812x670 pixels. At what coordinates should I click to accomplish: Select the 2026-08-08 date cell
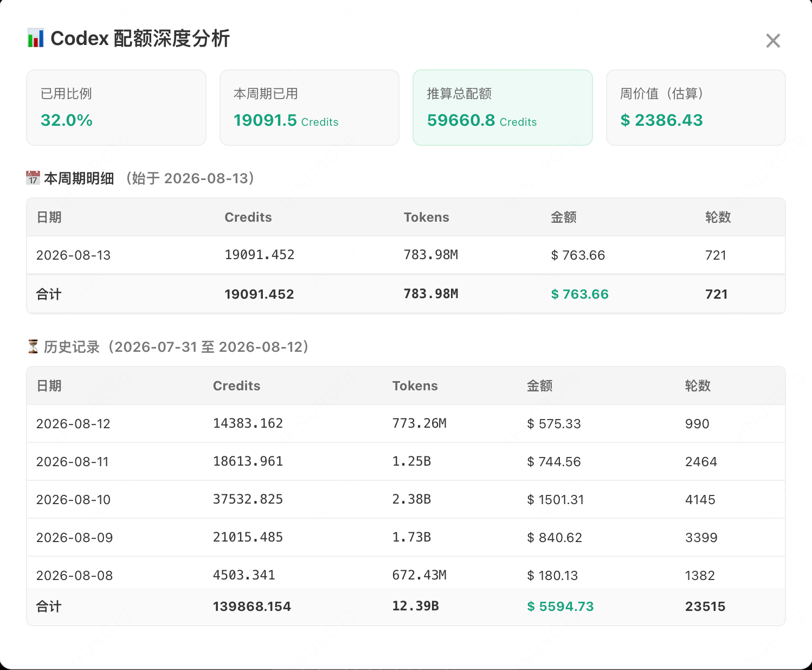75,576
